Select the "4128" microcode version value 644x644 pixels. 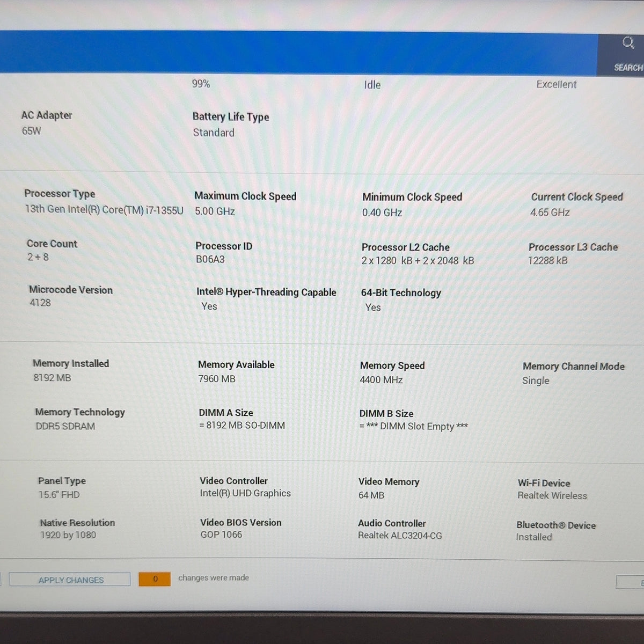[40, 303]
